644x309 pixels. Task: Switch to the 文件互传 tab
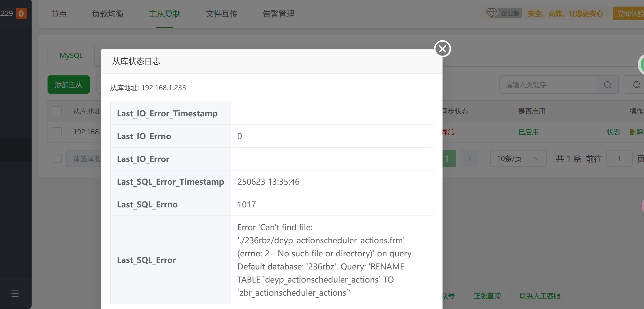[x=222, y=14]
